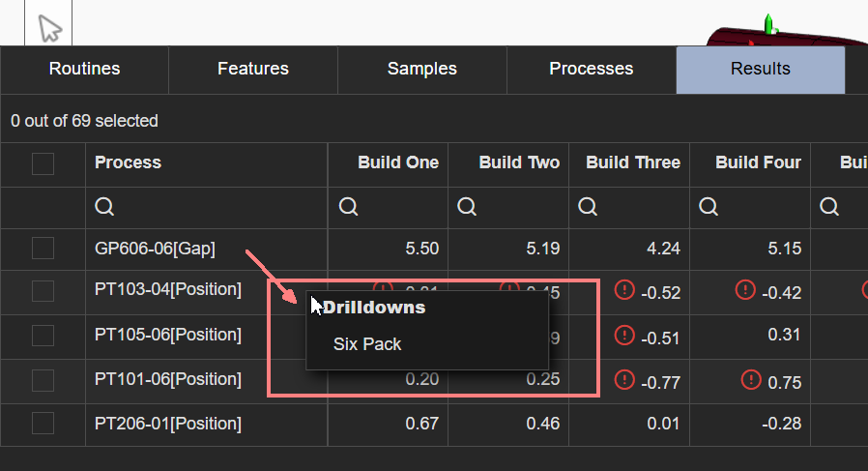Toggle the select-all checkbox in header

pos(43,163)
